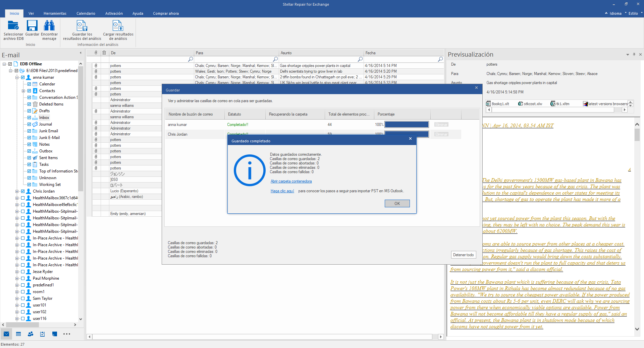This screenshot has height=348, width=644.
Task: Click Cargar resultados de análisis icon
Action: [118, 25]
